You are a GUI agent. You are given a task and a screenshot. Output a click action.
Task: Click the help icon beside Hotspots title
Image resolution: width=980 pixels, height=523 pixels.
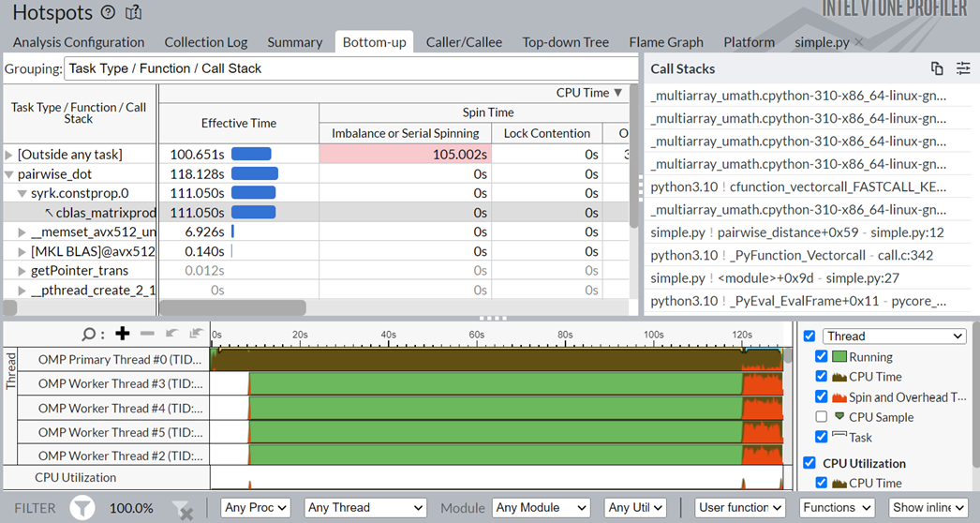pyautogui.click(x=109, y=13)
